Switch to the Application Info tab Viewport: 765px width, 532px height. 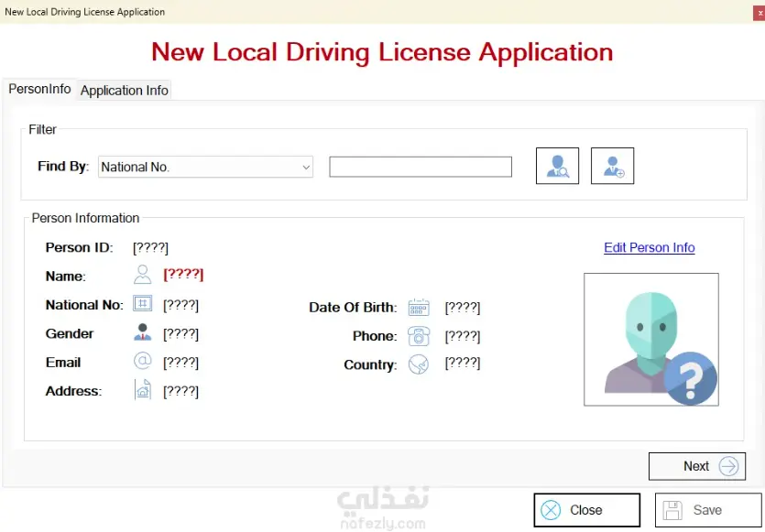point(125,91)
